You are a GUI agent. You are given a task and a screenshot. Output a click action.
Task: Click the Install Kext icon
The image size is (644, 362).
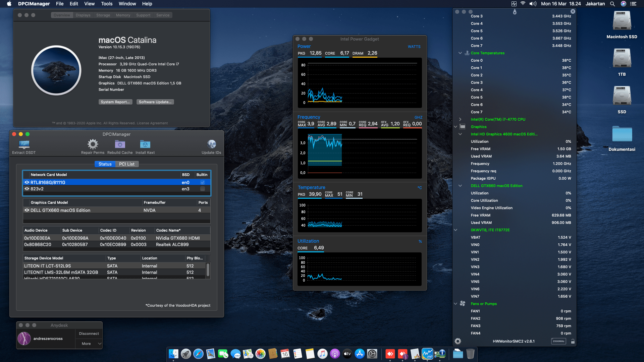tap(145, 144)
